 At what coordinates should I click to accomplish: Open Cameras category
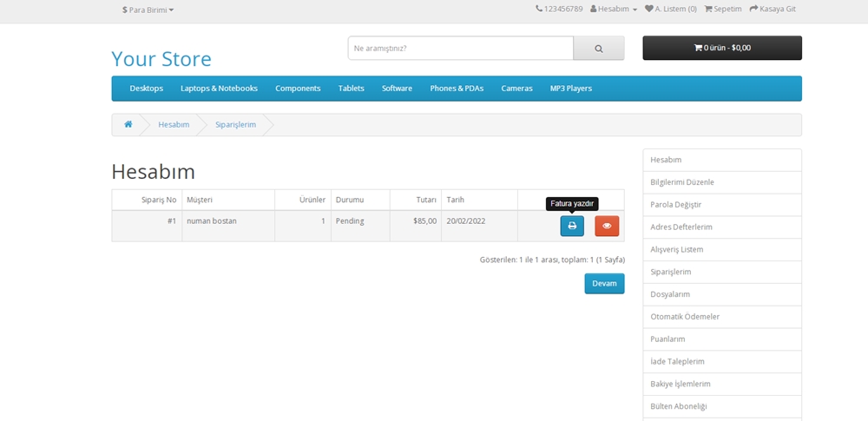coord(517,89)
